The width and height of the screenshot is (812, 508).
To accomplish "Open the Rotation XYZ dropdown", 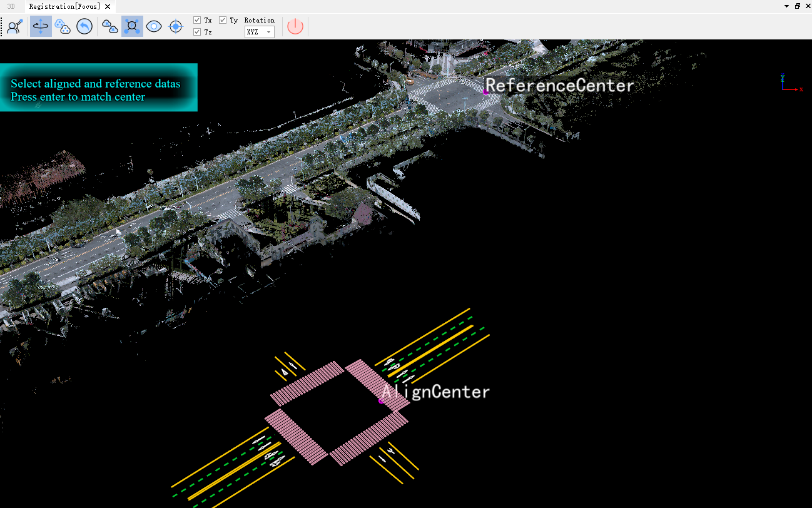I will click(x=260, y=32).
